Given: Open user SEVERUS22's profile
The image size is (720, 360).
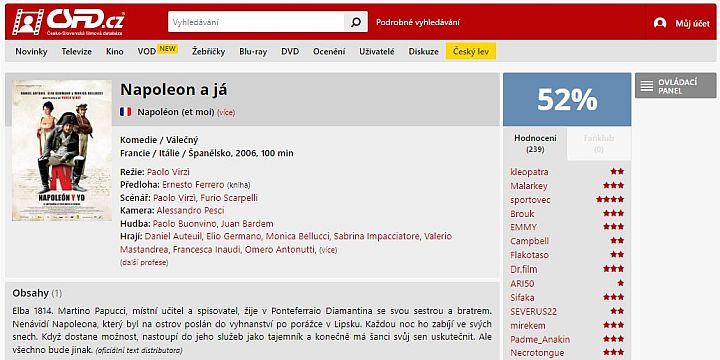Looking at the screenshot, I should click(x=533, y=311).
